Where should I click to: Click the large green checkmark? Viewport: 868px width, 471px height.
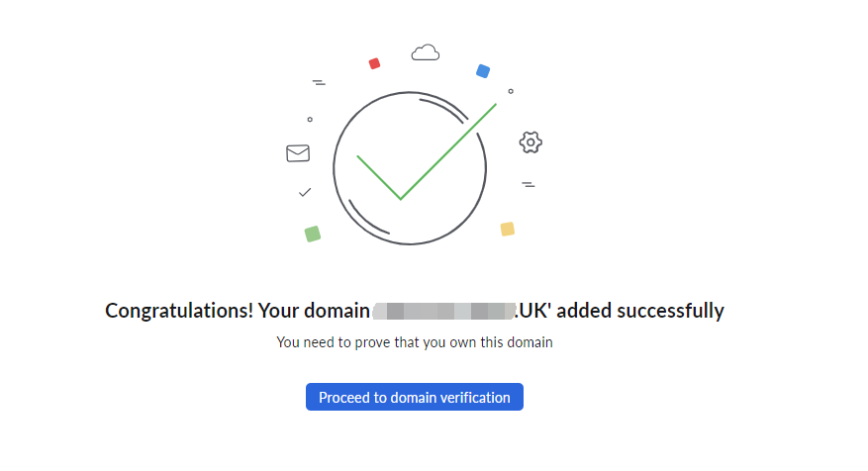427,151
